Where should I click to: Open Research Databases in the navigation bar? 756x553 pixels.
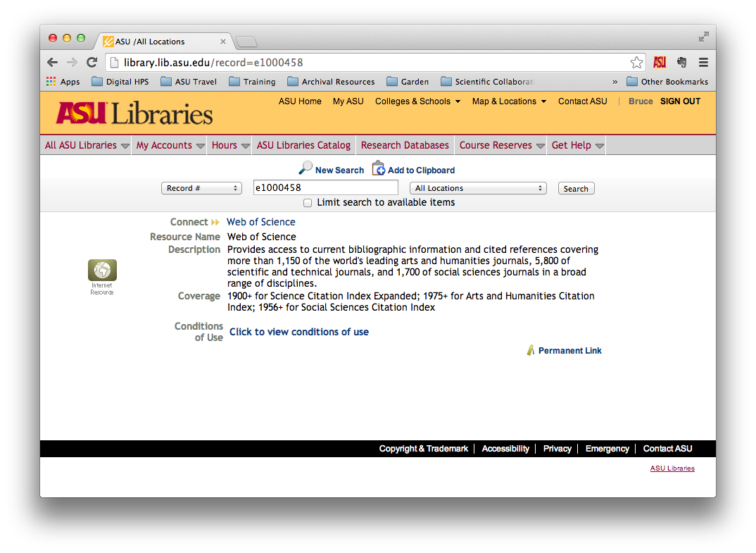(405, 145)
